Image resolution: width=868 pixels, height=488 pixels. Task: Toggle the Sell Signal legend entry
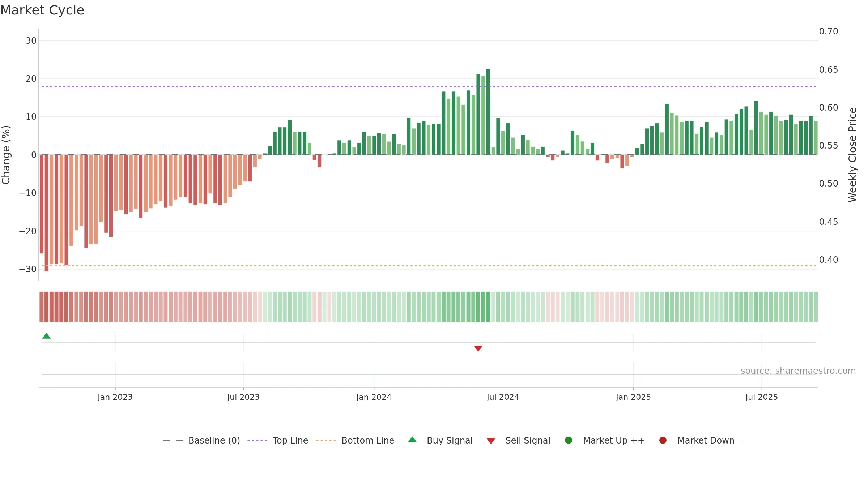tap(518, 440)
